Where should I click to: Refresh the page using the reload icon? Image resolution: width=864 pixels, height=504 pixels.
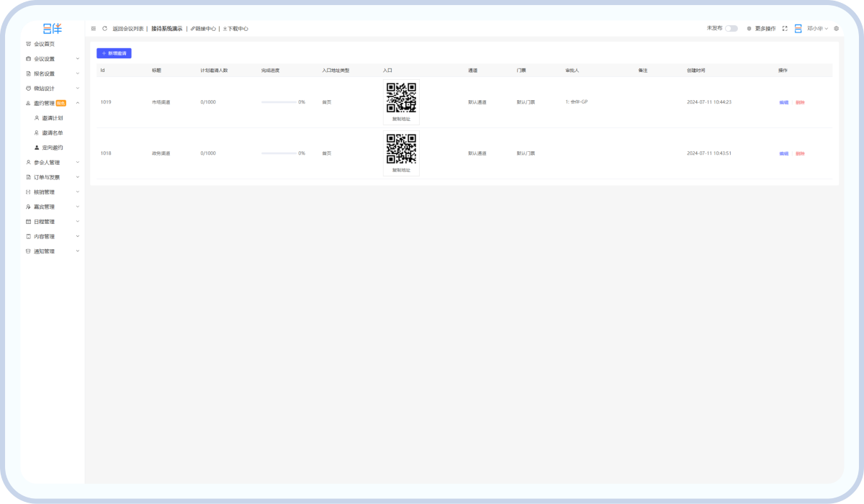click(x=104, y=29)
